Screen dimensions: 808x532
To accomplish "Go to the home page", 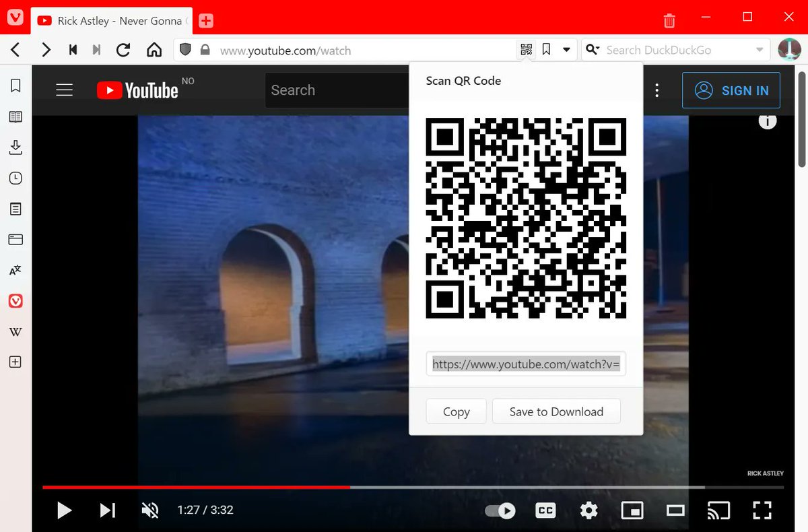I will [154, 50].
